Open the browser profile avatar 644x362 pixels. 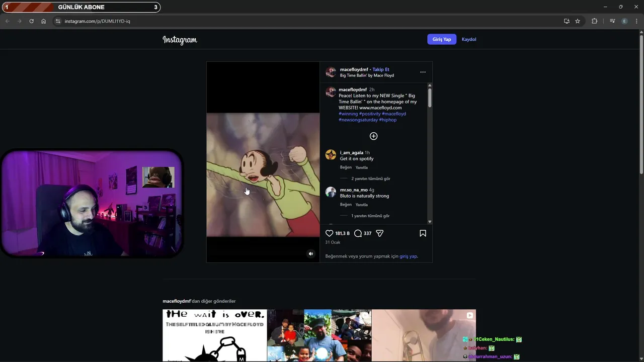(624, 21)
